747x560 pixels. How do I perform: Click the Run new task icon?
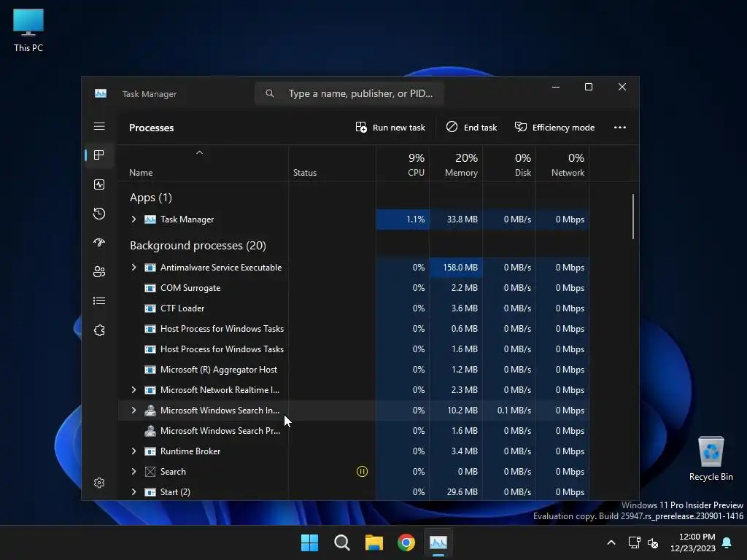(x=361, y=127)
